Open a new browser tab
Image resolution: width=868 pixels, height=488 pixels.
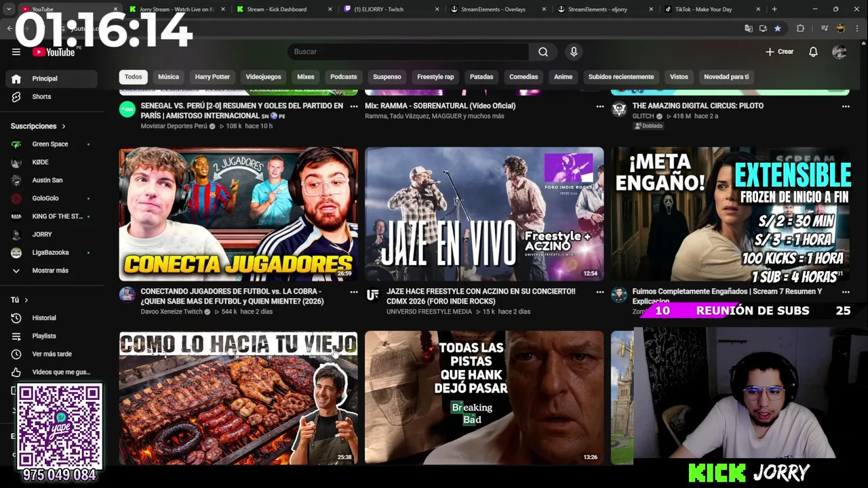[774, 9]
